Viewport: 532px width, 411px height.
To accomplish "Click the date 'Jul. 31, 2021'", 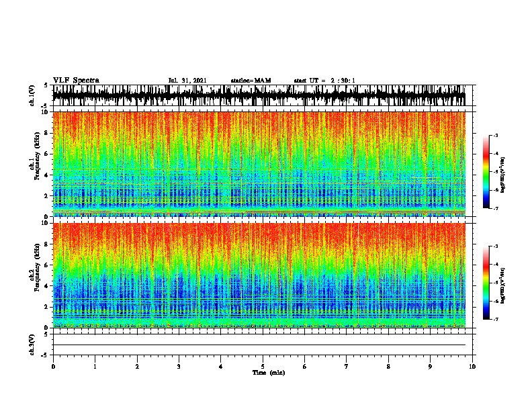I will click(x=187, y=81).
